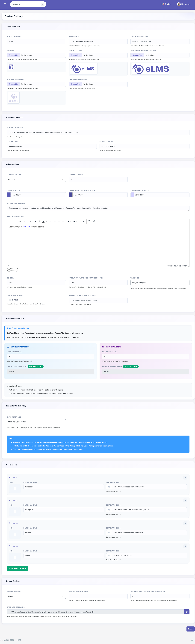The image size is (195, 644).
Task: Select the Link #2 icon upload thumbnail
Action: point(15,511)
